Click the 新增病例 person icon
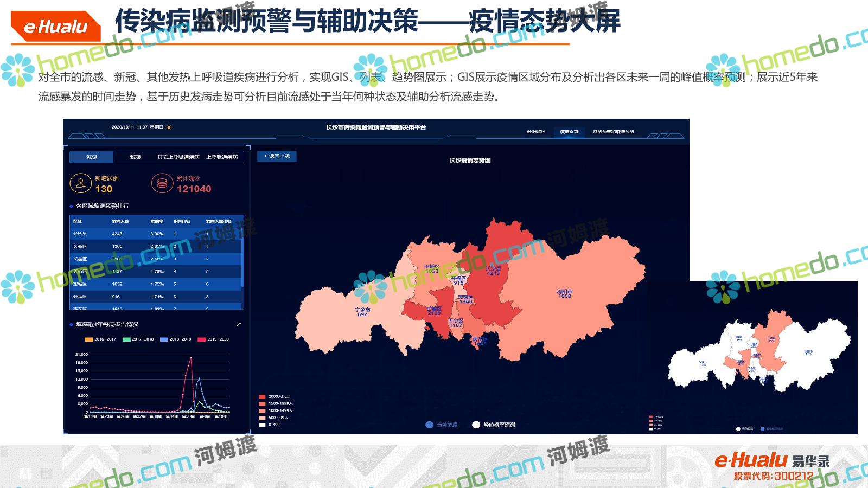The image size is (868, 488). 80,183
